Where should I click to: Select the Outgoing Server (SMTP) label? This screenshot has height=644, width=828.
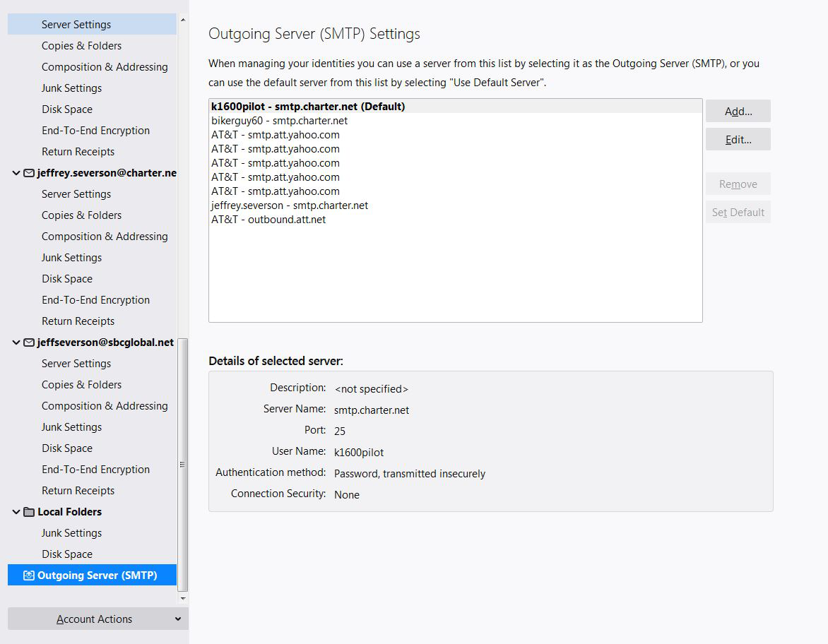(x=97, y=576)
